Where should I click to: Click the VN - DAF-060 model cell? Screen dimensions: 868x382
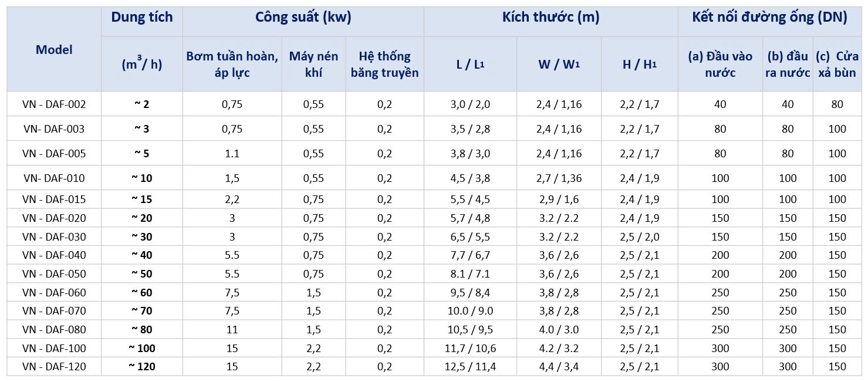coord(54,293)
